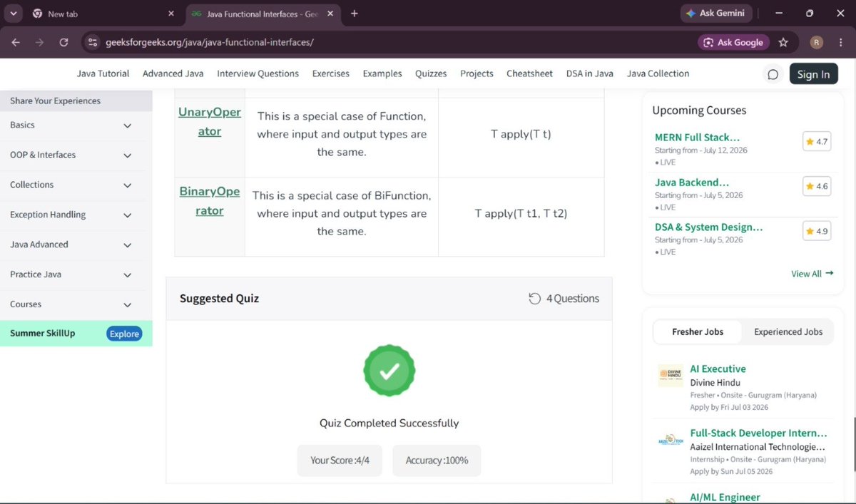Retake quiz using the reset icon
Viewport: 856px width, 504px height.
pyautogui.click(x=534, y=299)
